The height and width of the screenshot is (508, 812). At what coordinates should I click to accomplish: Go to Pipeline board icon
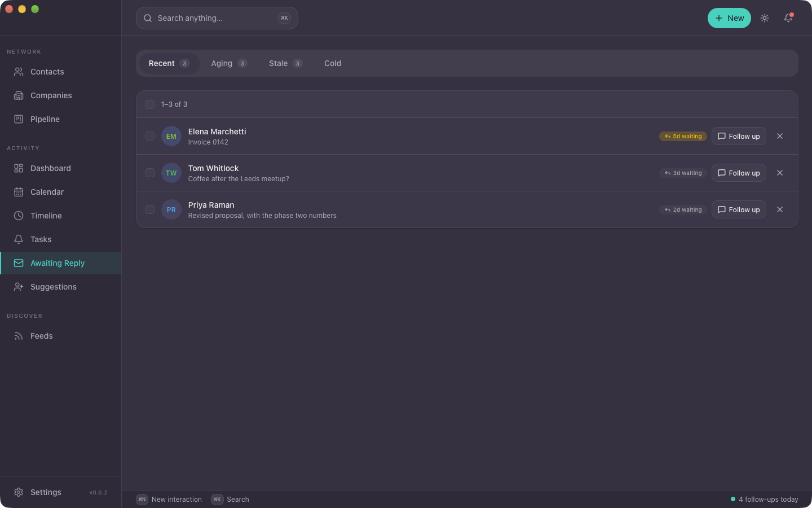pyautogui.click(x=19, y=119)
